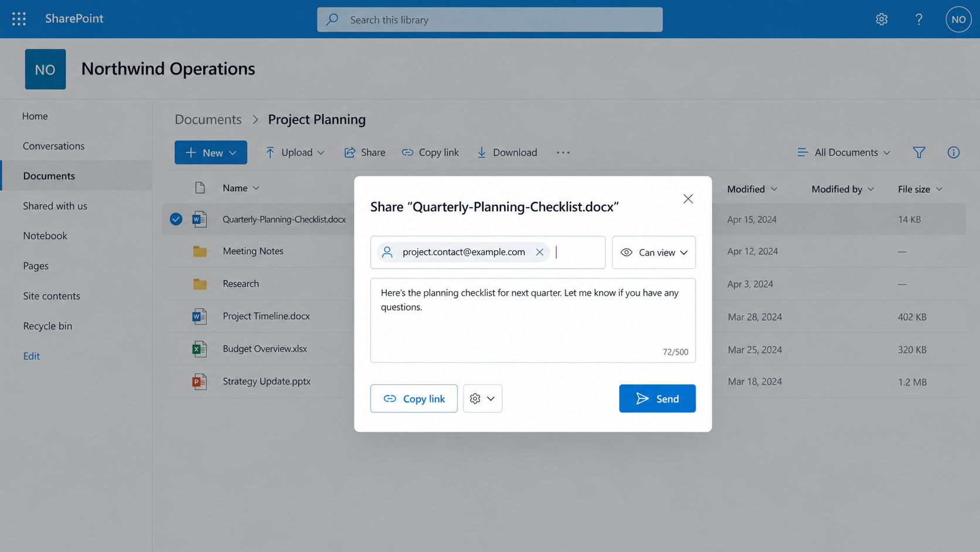
Task: Click the Research folder icon
Action: pos(200,284)
